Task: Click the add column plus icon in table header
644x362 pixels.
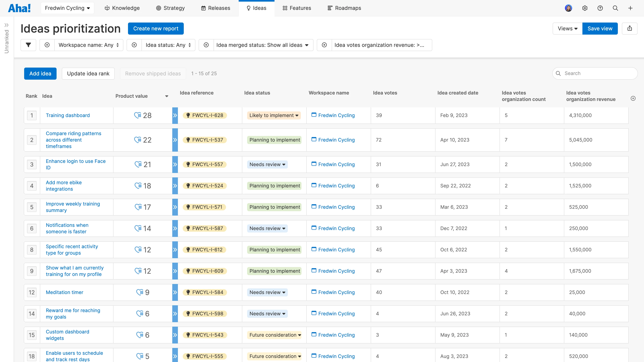Action: click(633, 98)
